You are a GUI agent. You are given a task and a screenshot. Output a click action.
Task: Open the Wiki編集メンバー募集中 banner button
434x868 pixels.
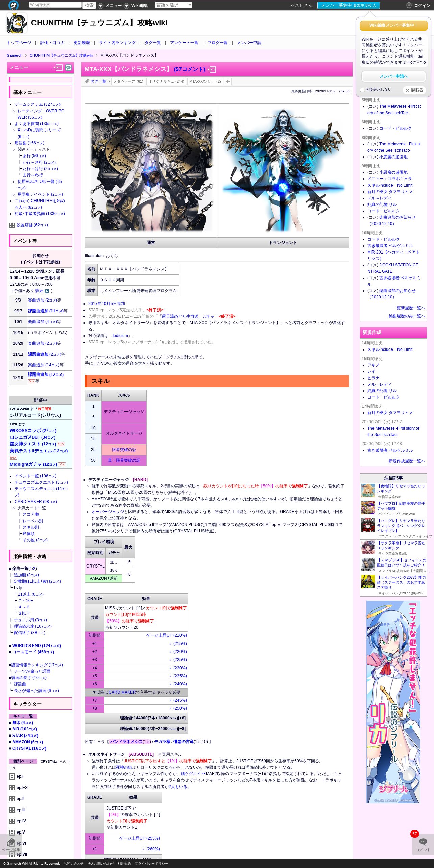point(394,25)
